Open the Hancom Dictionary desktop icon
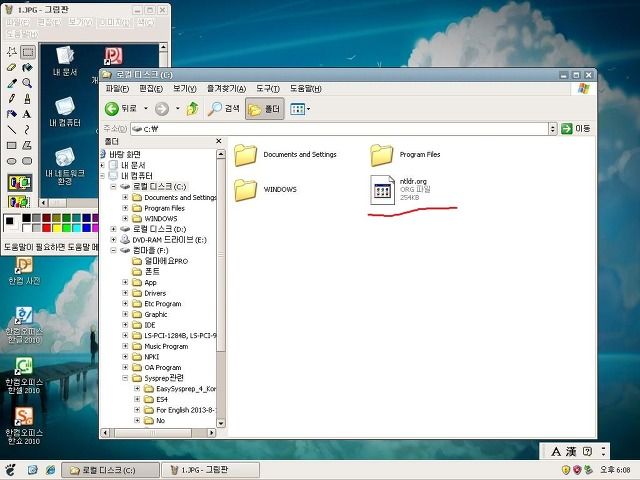640x480 pixels. click(x=24, y=270)
